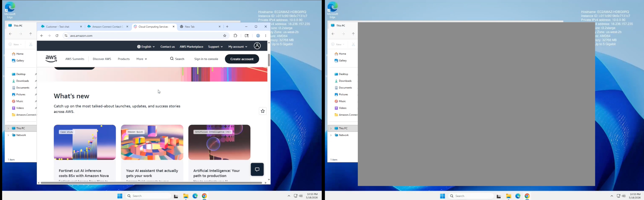Open the AWS chat bubble widget
The image size is (644, 200).
[x=257, y=169]
